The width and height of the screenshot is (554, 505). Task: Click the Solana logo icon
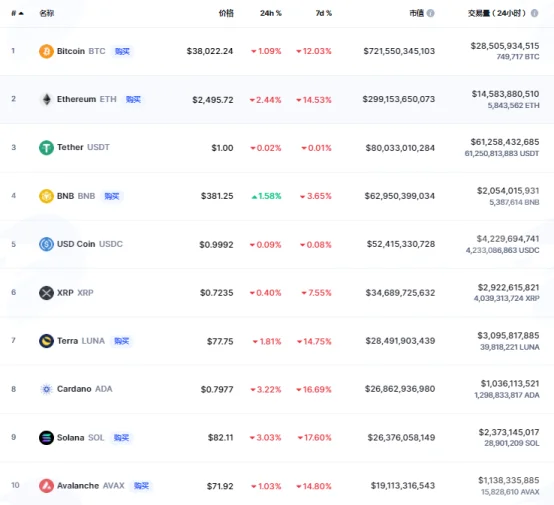[x=46, y=438]
